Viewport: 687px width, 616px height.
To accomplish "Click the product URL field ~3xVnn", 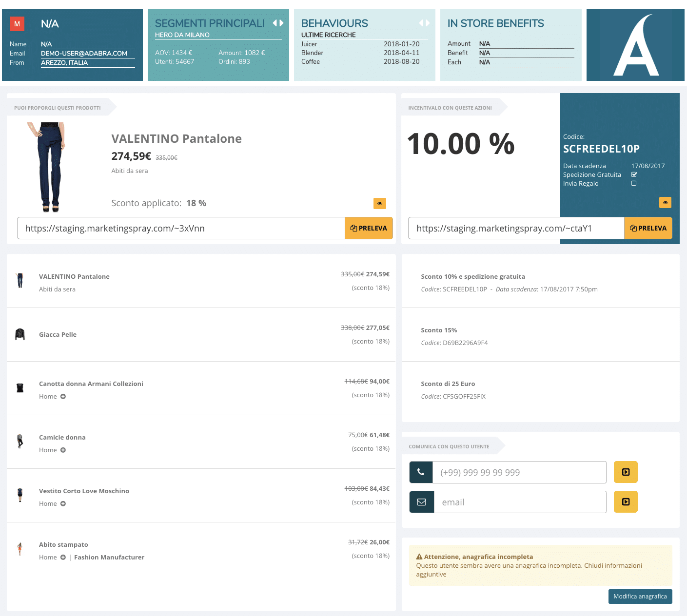I will (x=181, y=228).
